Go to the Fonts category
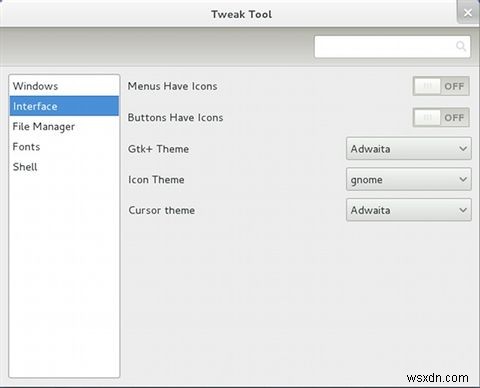 pyautogui.click(x=64, y=147)
